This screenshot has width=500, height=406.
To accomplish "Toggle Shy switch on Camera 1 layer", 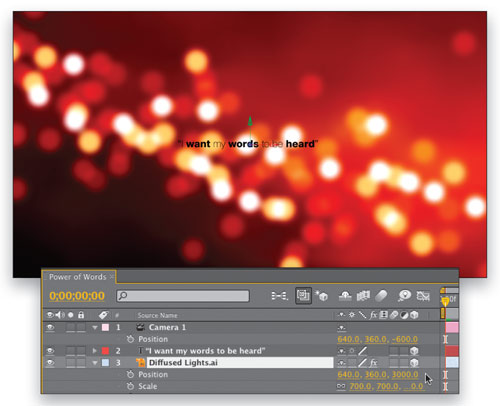I will 341,328.
